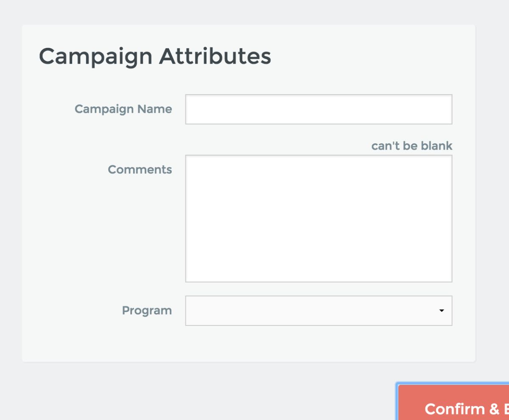Click the Campaign Name text field
This screenshot has width=509, height=420.
pyautogui.click(x=319, y=109)
